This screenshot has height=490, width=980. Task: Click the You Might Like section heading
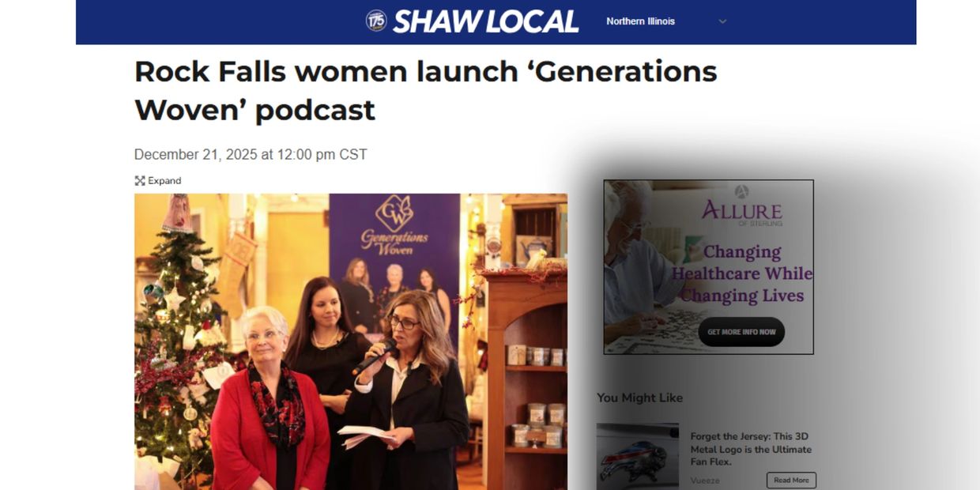click(639, 398)
